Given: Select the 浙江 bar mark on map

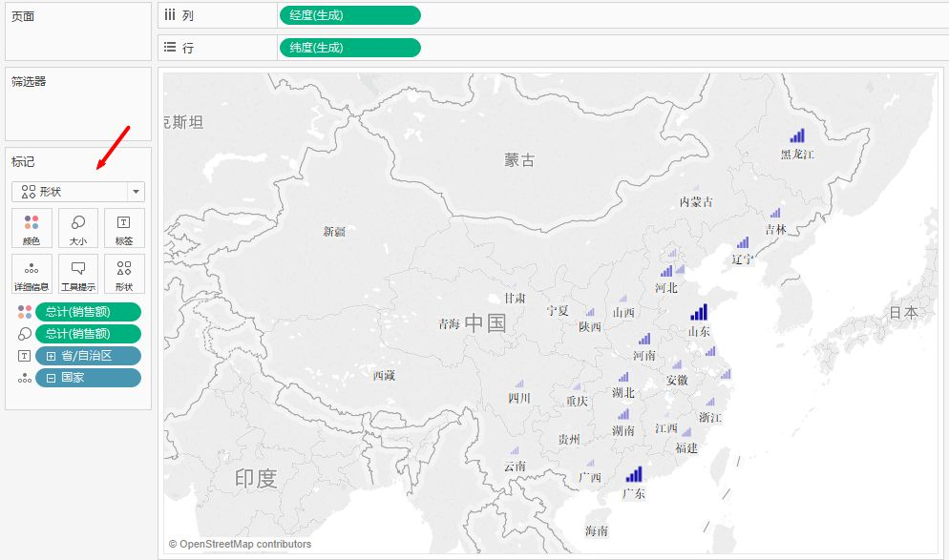Looking at the screenshot, I should (x=710, y=403).
